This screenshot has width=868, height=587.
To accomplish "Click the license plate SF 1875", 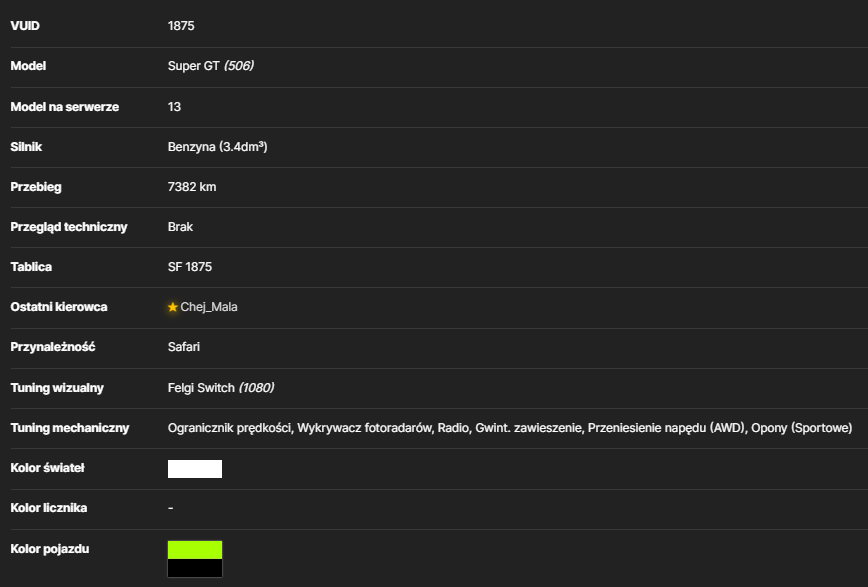I will coord(190,267).
